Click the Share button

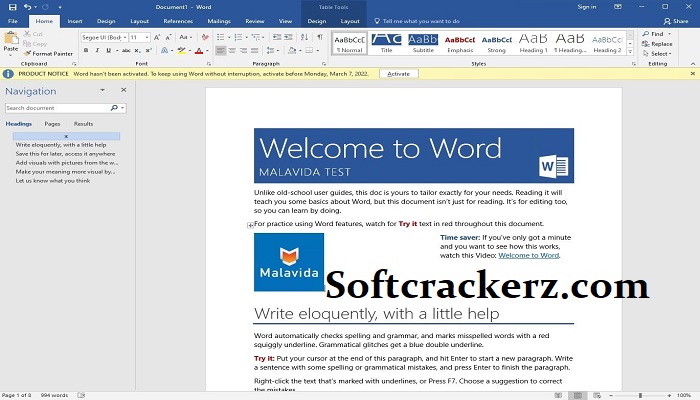(676, 21)
